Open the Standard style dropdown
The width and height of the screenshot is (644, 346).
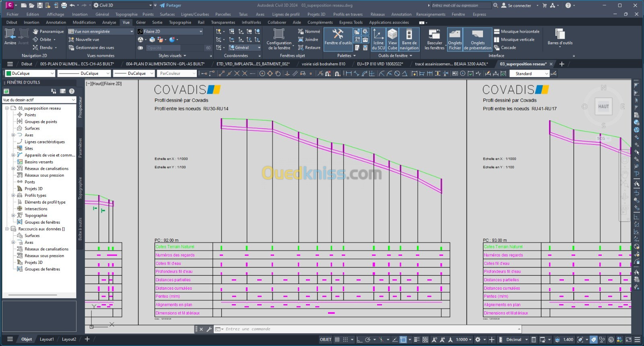529,74
